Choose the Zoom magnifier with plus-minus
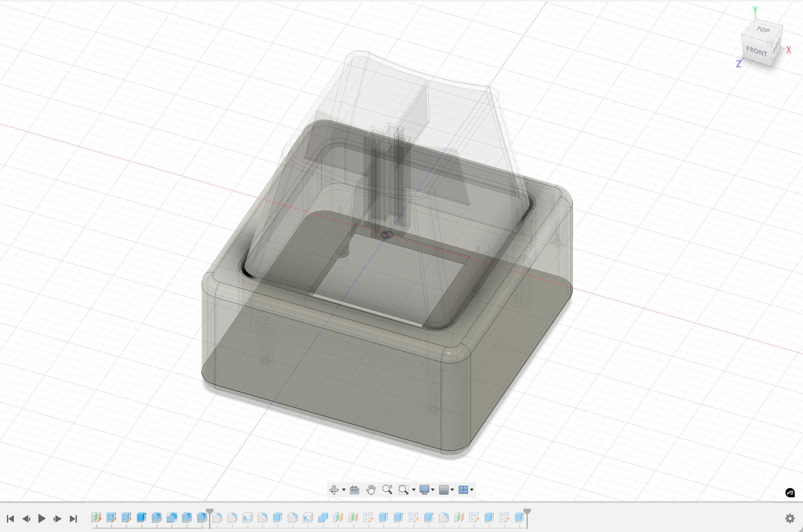The image size is (803, 532). [387, 489]
